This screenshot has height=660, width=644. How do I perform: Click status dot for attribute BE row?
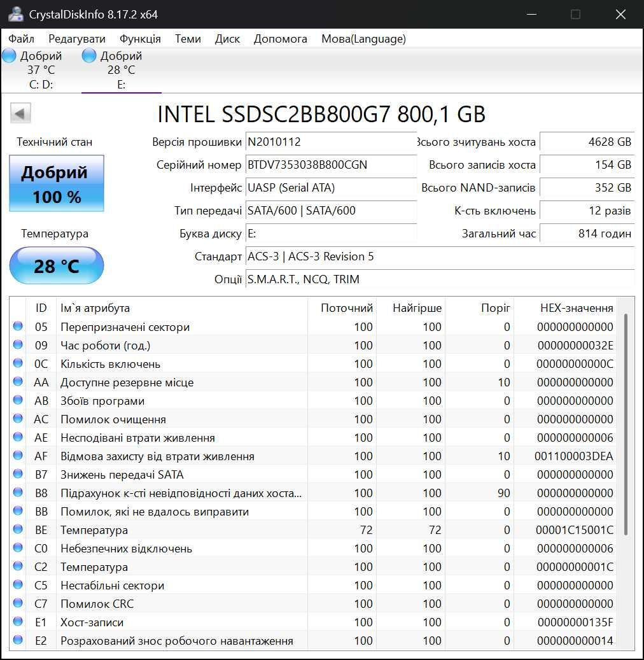(x=18, y=530)
